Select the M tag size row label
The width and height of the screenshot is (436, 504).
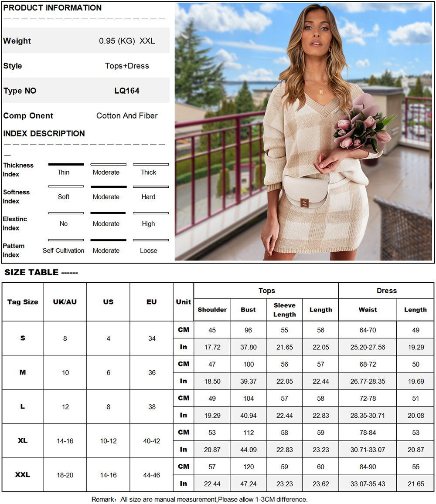(x=23, y=372)
